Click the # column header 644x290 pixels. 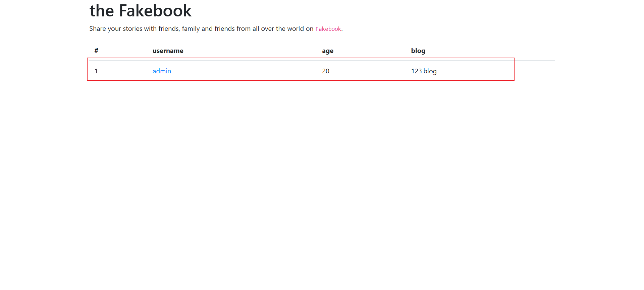point(96,51)
